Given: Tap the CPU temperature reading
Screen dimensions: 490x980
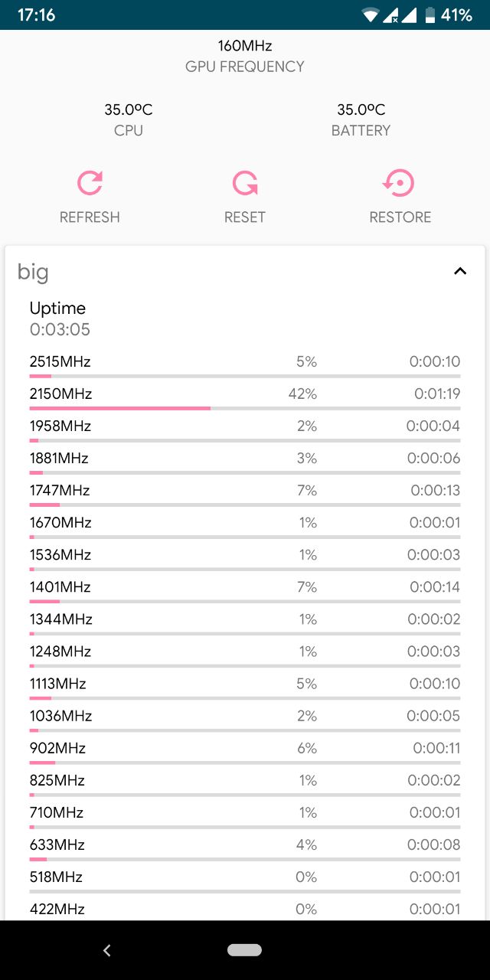Looking at the screenshot, I should (129, 110).
